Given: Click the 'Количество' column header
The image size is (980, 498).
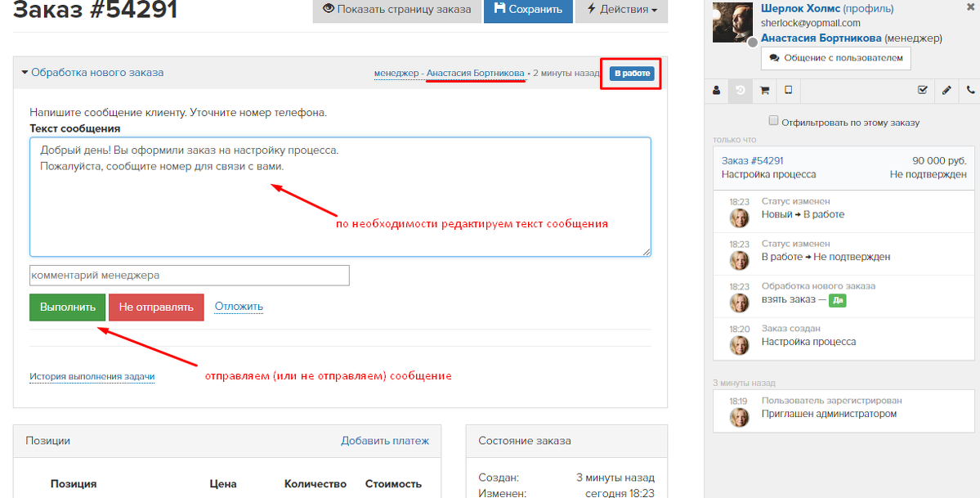Looking at the screenshot, I should pos(315,483).
